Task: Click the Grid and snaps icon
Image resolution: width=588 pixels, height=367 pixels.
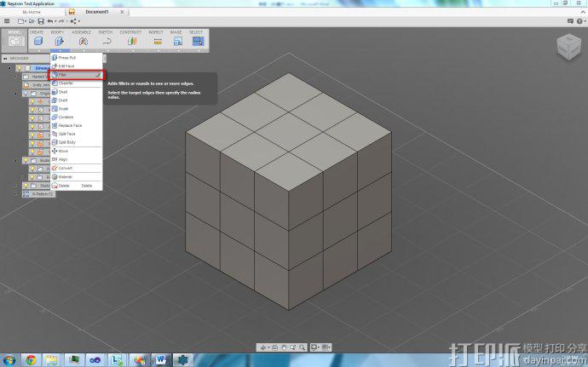Action: pyautogui.click(x=325, y=347)
